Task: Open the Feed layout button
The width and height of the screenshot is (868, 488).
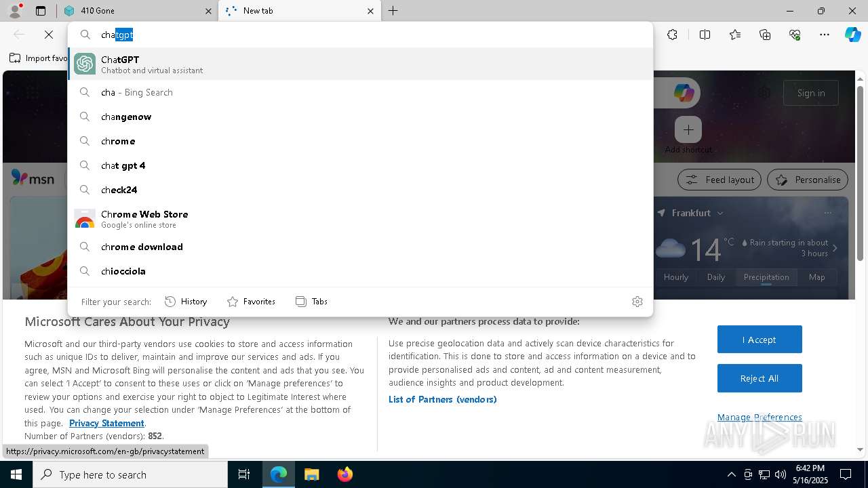Action: pyautogui.click(x=719, y=180)
